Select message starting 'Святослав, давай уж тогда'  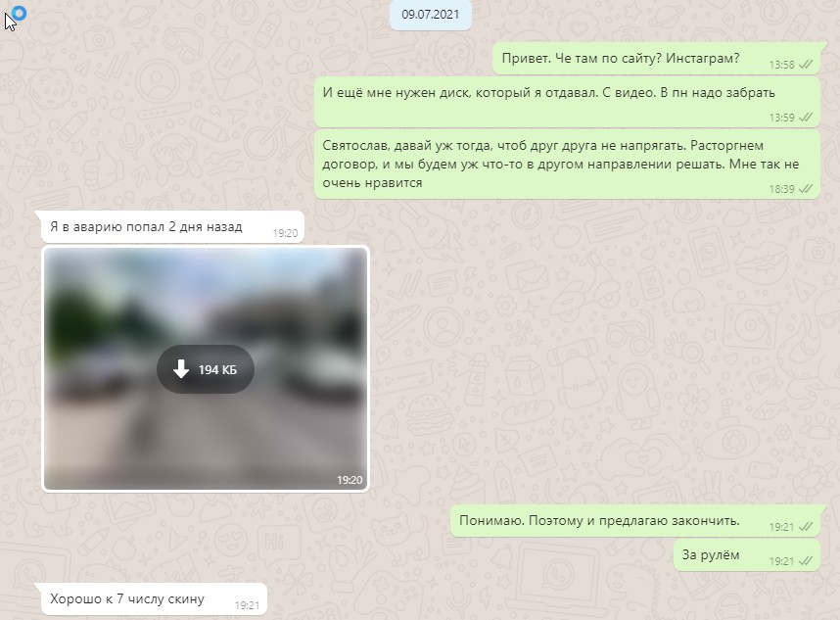(x=567, y=165)
